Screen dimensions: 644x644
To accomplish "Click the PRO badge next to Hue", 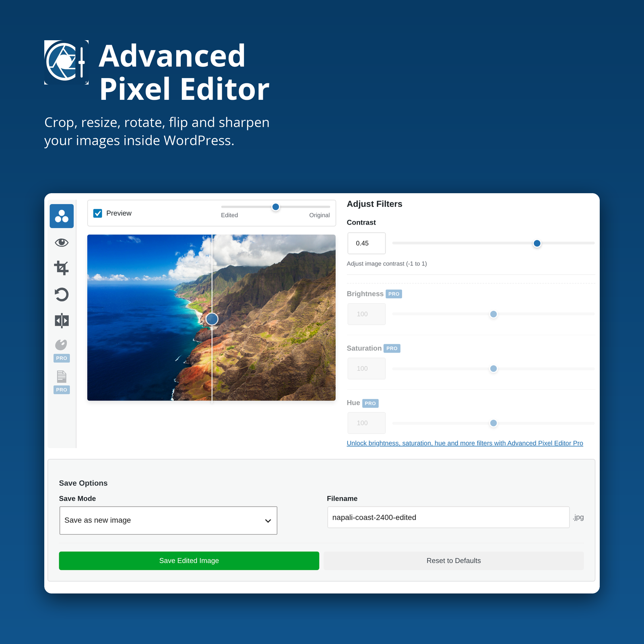I will [x=370, y=403].
